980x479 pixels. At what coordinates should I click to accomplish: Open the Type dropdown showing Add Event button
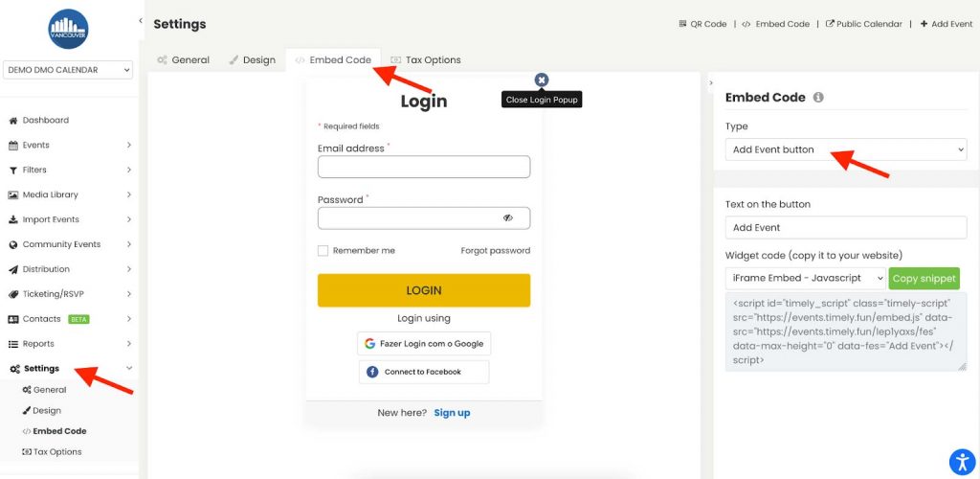846,149
